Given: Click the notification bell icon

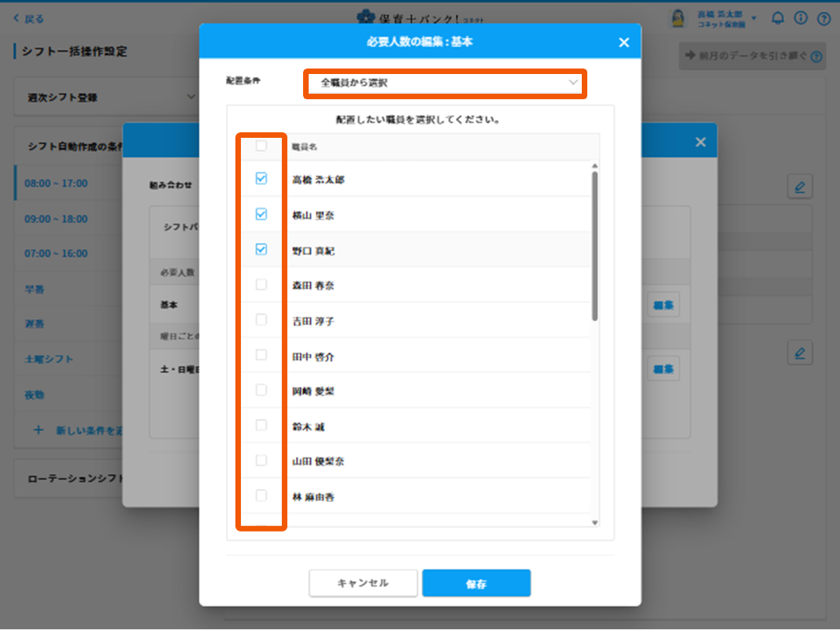Looking at the screenshot, I should tap(777, 18).
